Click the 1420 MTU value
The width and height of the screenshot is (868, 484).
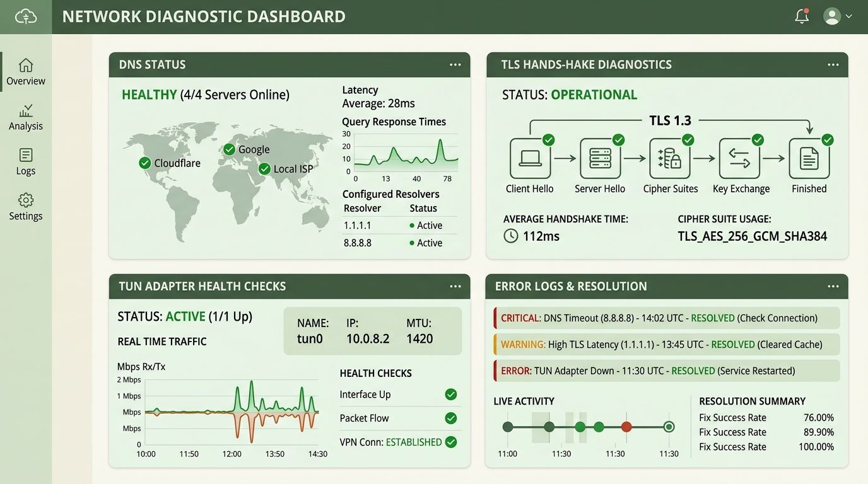pos(419,338)
